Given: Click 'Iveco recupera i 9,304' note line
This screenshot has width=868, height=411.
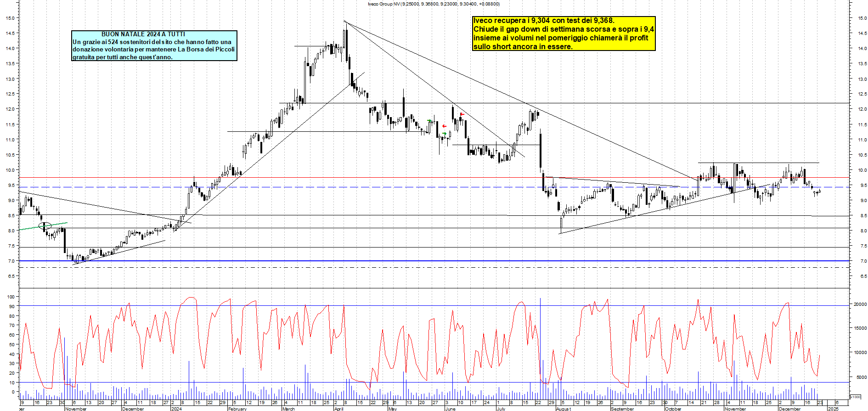Looking at the screenshot, I should point(544,20).
